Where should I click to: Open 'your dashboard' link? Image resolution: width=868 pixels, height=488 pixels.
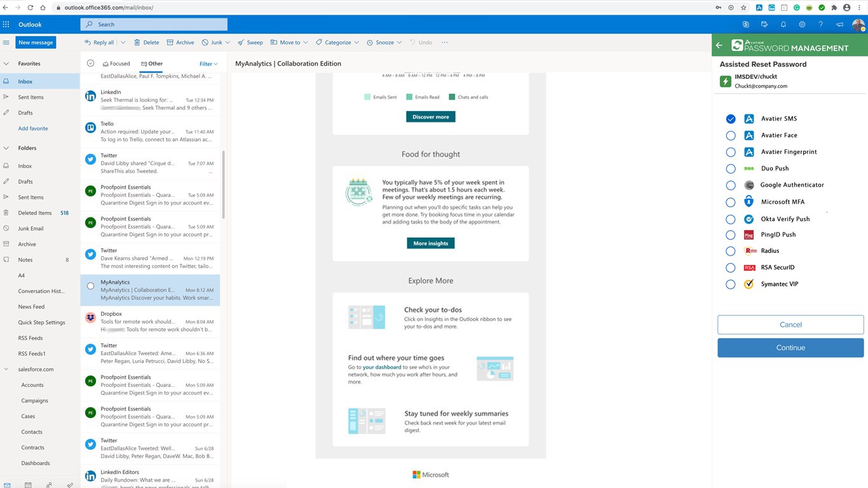point(382,367)
